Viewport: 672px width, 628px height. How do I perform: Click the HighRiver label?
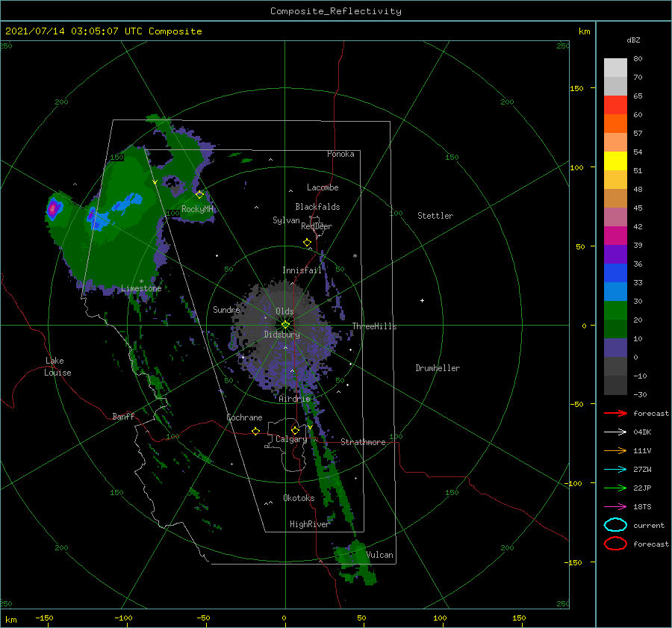[310, 524]
